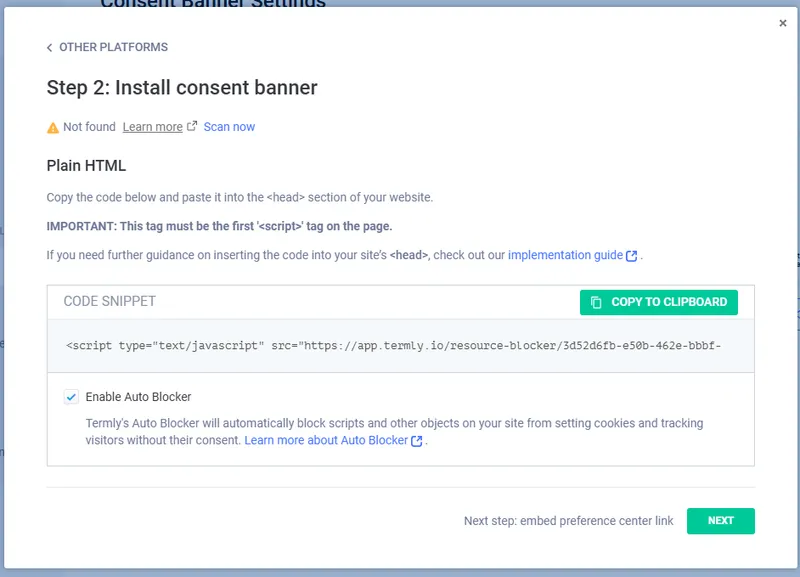This screenshot has height=577, width=800.
Task: Click the yellow warning triangle icon
Action: point(54,127)
